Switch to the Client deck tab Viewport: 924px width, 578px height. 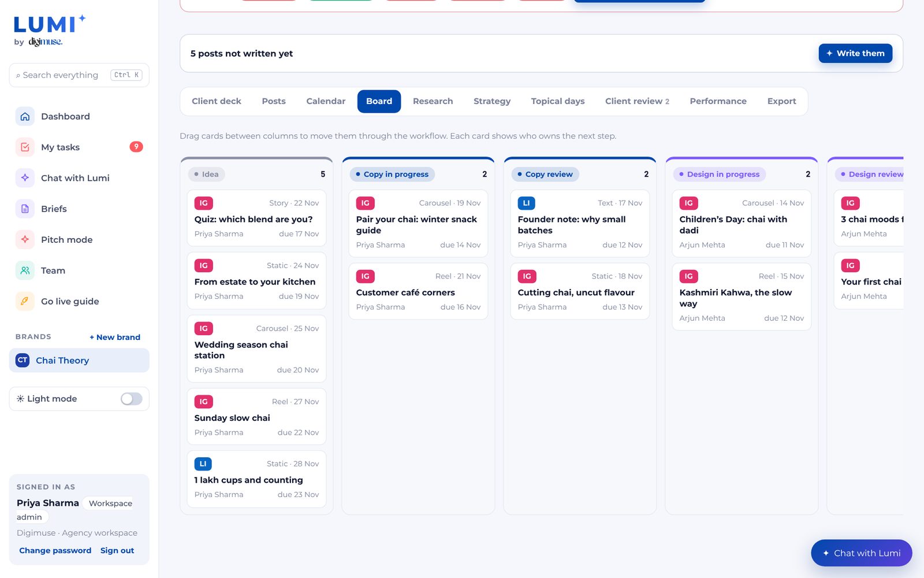pyautogui.click(x=217, y=101)
